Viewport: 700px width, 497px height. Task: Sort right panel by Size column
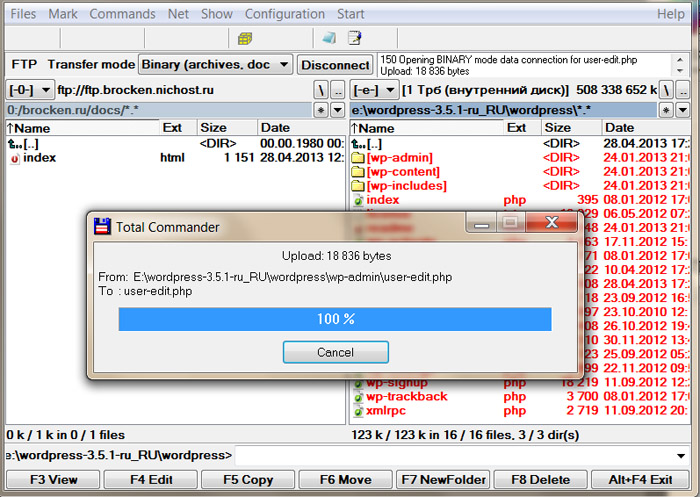point(571,128)
